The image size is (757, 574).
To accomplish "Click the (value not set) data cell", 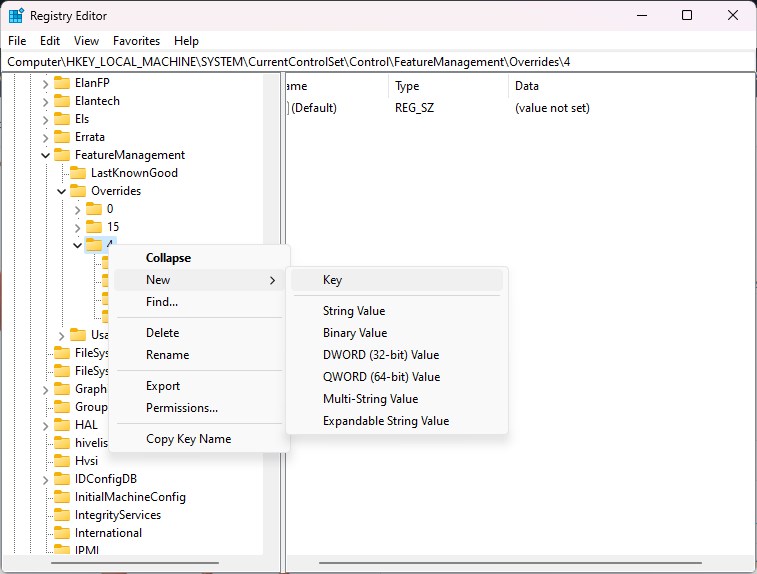I will [x=552, y=108].
